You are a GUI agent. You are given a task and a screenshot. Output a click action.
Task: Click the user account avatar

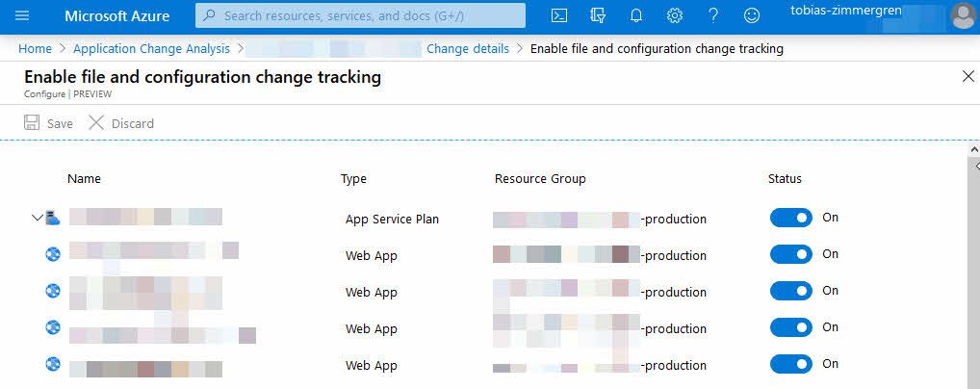click(962, 16)
